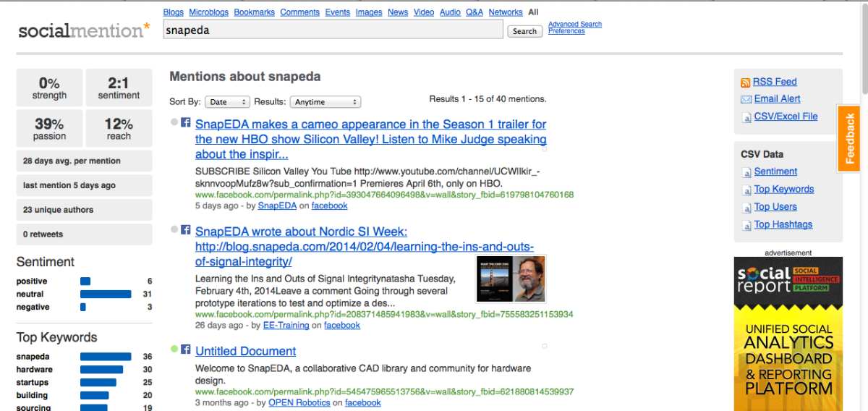The width and height of the screenshot is (868, 411).
Task: Select the Networks search category
Action: 506,12
